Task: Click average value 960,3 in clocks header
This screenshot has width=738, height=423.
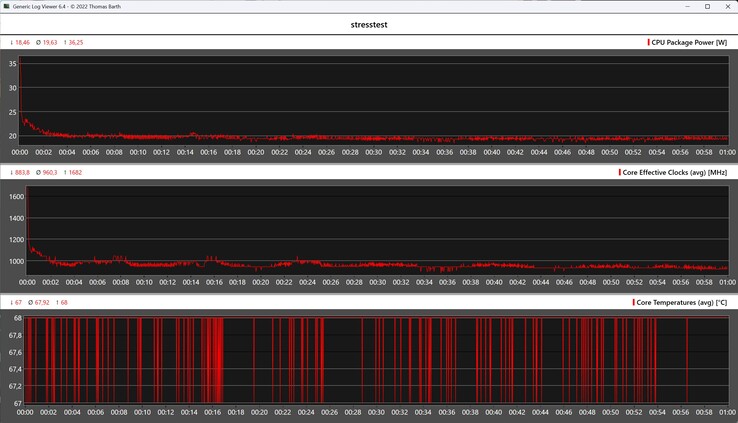Action: click(46, 173)
